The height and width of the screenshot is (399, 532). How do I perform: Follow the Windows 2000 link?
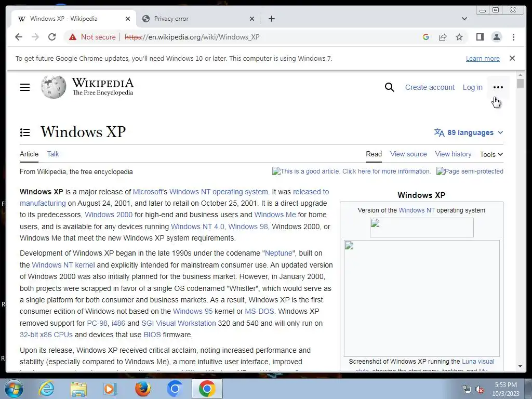pos(109,215)
